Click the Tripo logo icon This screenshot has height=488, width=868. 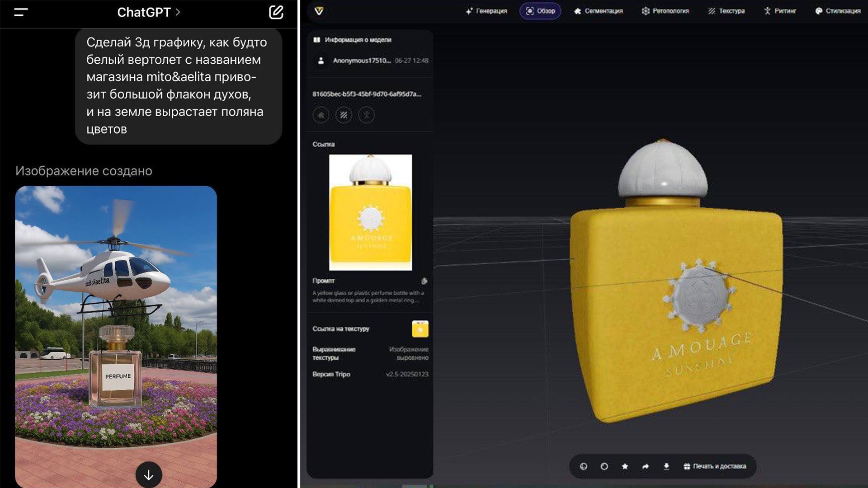click(x=319, y=11)
